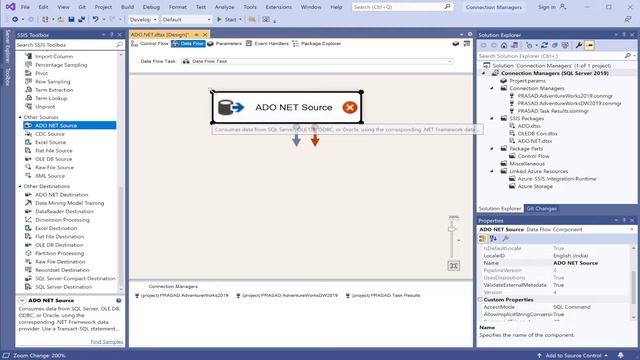Collapse the Other Destinations toolbox group
The width and height of the screenshot is (640, 360).
click(x=20, y=186)
